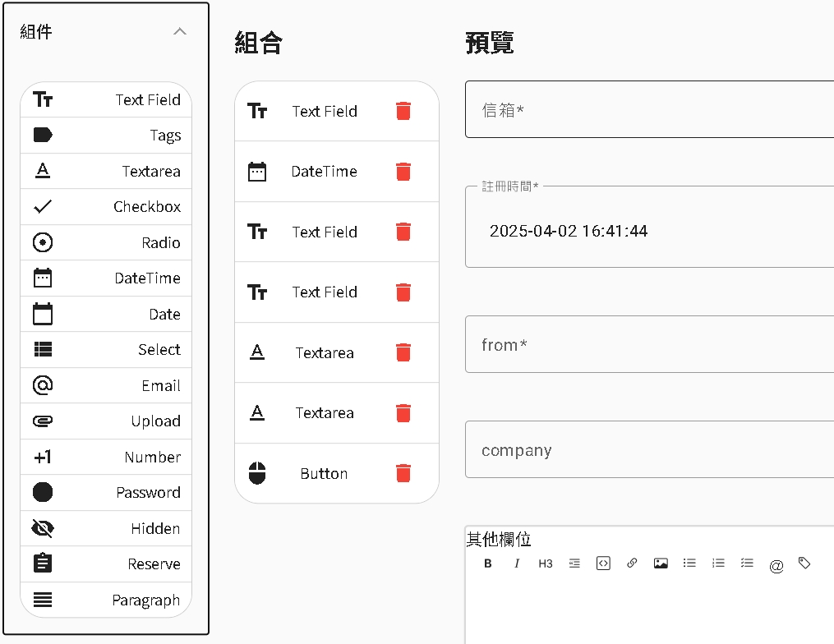834x644 pixels.
Task: Toggle bold formatting in the editor toolbar
Action: 488,563
